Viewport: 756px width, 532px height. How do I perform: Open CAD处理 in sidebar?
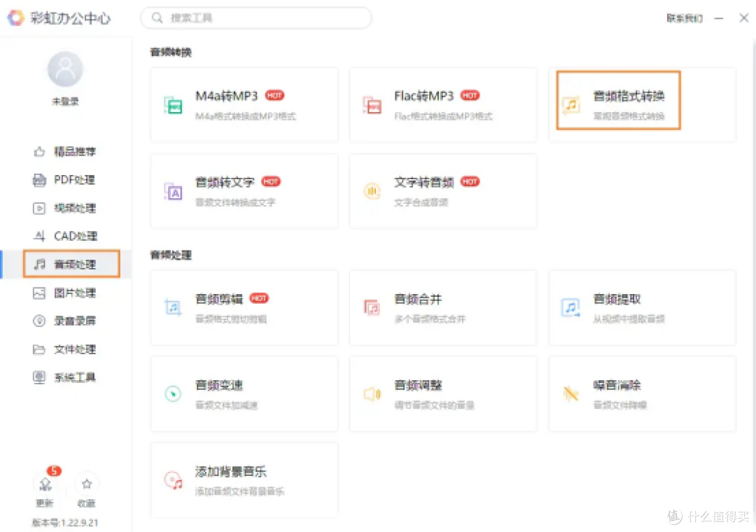[x=65, y=236]
